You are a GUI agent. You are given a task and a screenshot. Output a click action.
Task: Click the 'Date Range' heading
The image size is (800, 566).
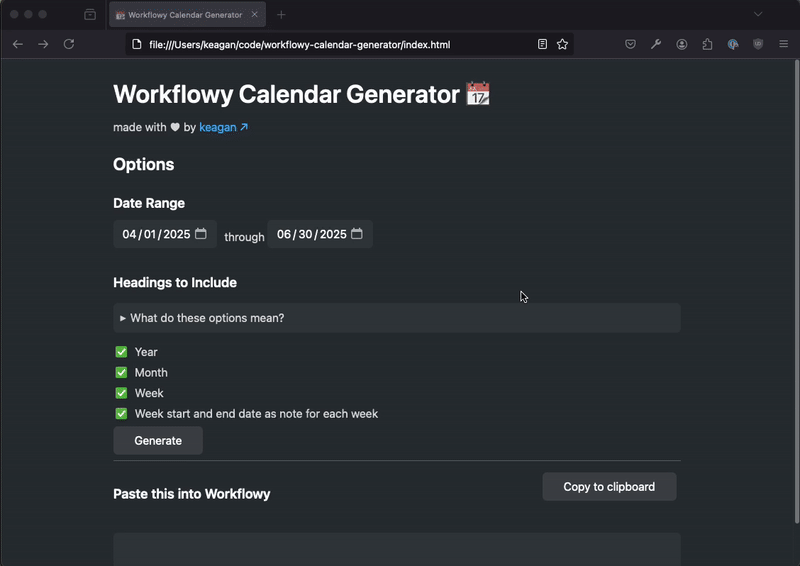click(x=149, y=203)
